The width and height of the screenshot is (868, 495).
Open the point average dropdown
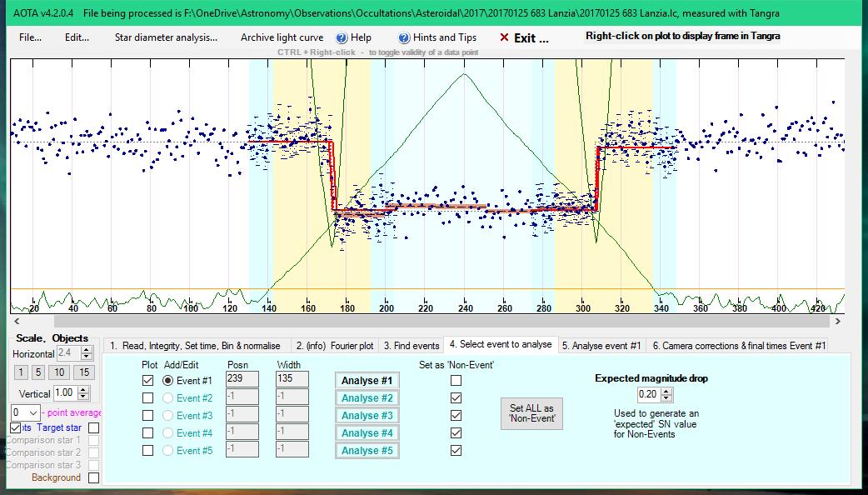click(x=34, y=412)
